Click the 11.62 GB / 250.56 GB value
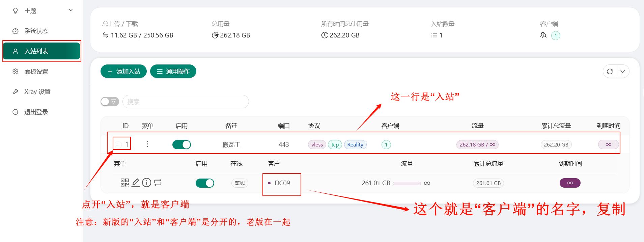Screen dimensions: 644x242 point(142,35)
